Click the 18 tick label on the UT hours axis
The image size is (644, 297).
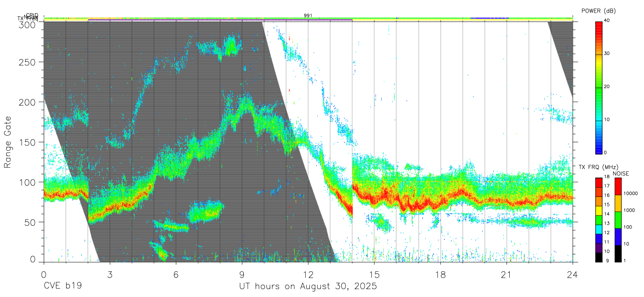[x=441, y=274]
